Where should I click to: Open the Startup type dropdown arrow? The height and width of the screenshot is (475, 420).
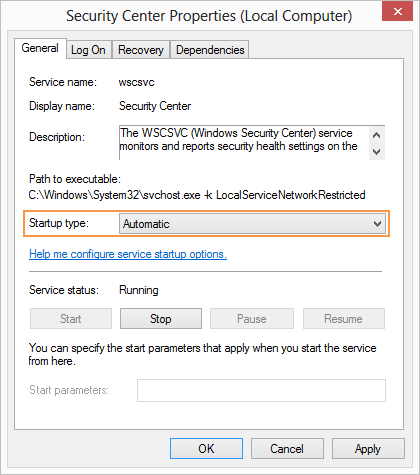377,224
